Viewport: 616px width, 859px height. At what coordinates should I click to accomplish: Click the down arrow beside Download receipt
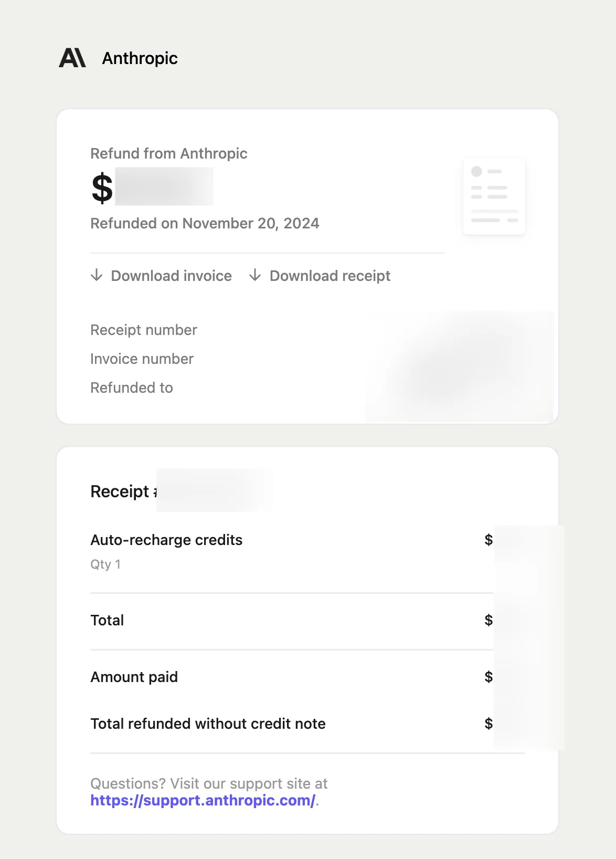click(255, 275)
